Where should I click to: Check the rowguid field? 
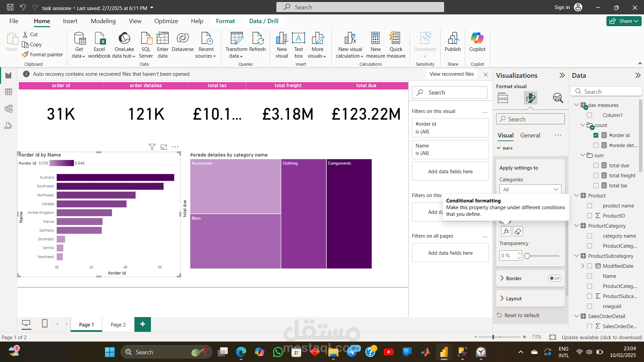[x=589, y=306]
